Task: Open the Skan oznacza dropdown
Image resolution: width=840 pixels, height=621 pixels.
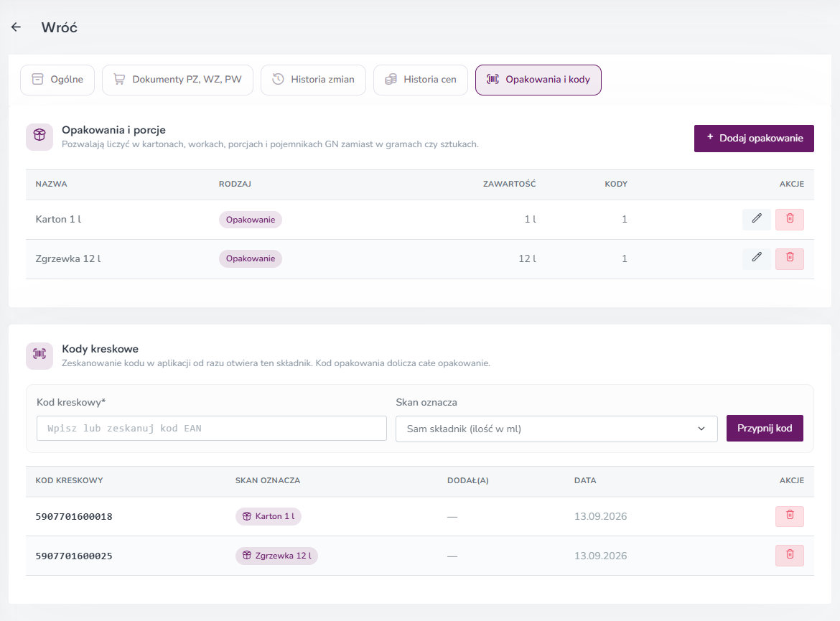Action: [556, 429]
